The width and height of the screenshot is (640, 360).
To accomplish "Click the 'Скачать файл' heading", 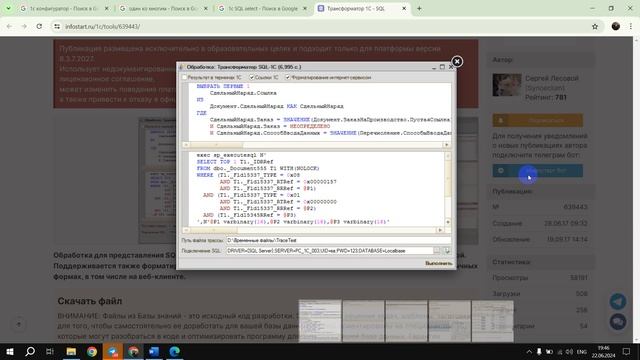I will pyautogui.click(x=89, y=301).
